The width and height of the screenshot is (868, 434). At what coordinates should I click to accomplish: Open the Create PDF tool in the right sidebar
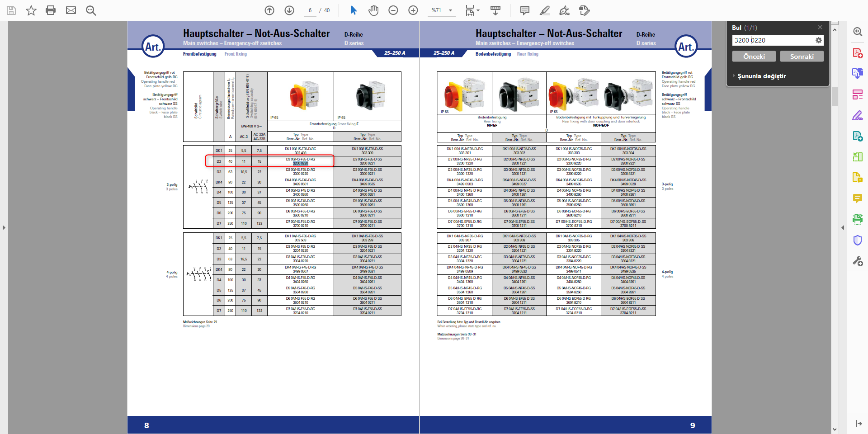coord(858,52)
